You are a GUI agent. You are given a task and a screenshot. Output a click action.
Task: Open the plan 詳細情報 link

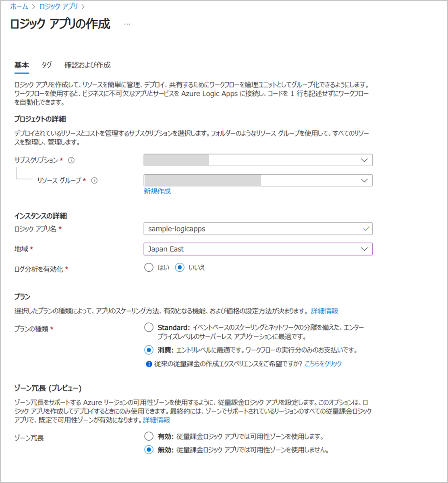324,311
